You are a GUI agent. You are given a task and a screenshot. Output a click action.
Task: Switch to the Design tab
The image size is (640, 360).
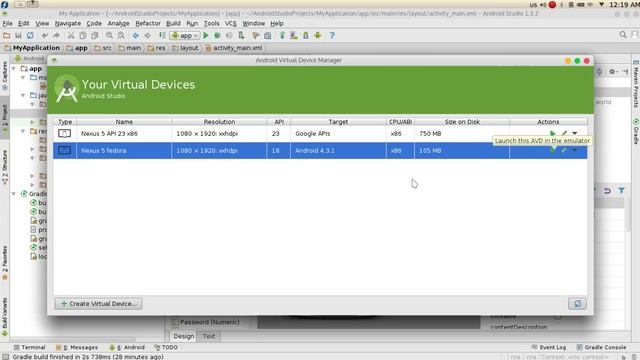(x=184, y=336)
